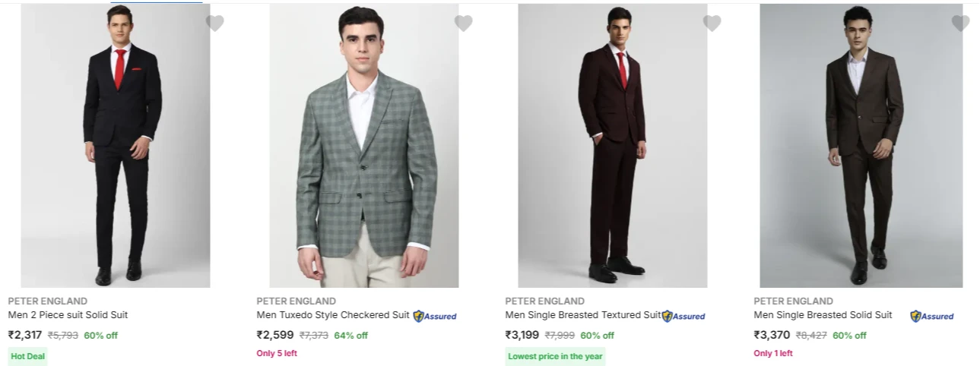Click Lowest price in the year tag
Viewport: 980px width, 366px height.
pos(555,356)
